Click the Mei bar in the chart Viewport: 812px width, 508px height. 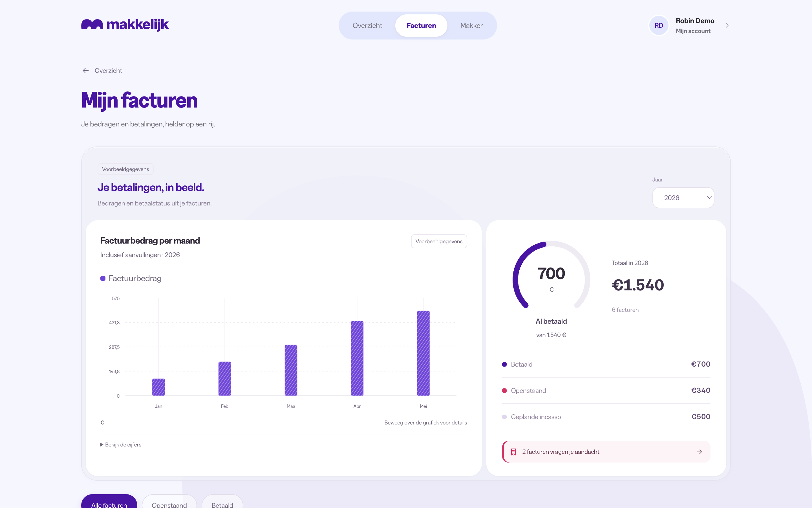[x=423, y=353]
